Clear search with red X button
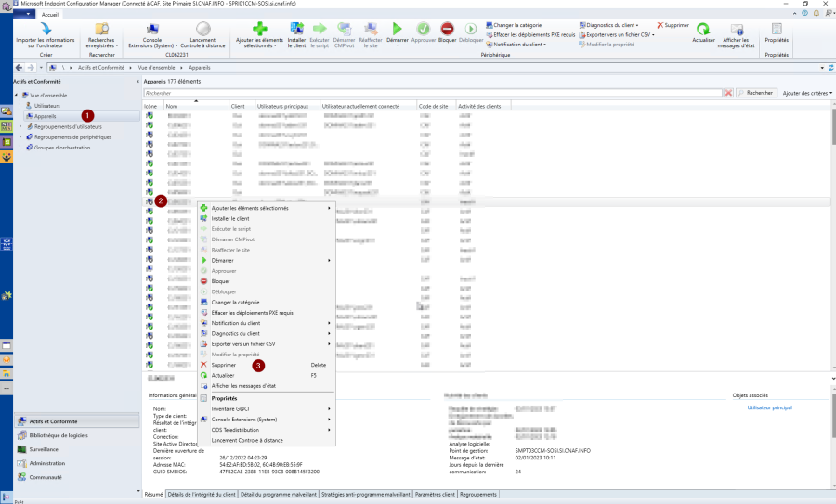The width and height of the screenshot is (836, 504). pos(728,93)
